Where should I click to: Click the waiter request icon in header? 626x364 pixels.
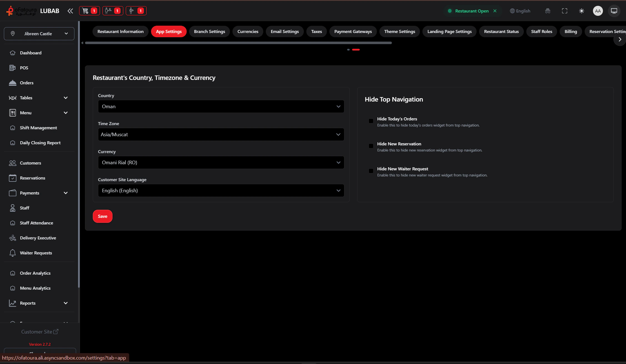coord(132,11)
